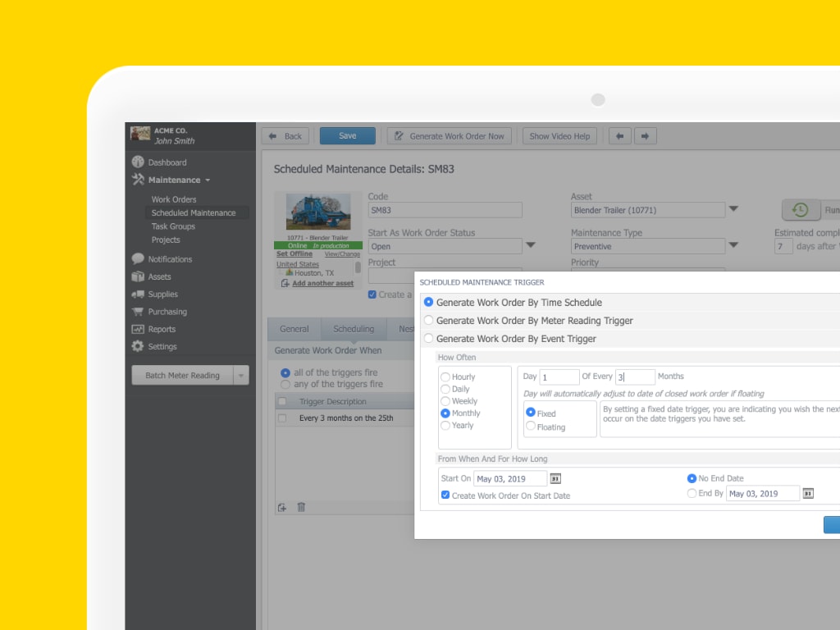Switch to the Scheduling tab
Image resolution: width=840 pixels, height=630 pixels.
click(x=354, y=329)
